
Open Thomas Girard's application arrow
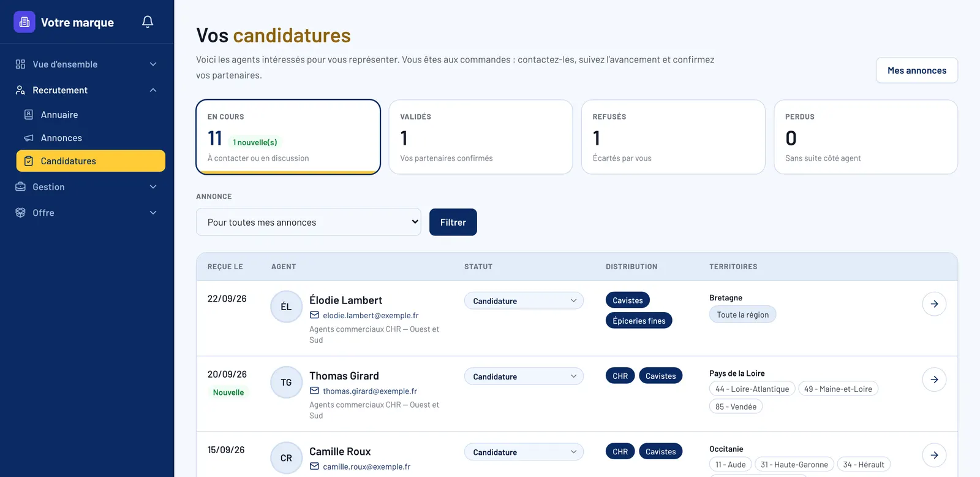(x=934, y=380)
